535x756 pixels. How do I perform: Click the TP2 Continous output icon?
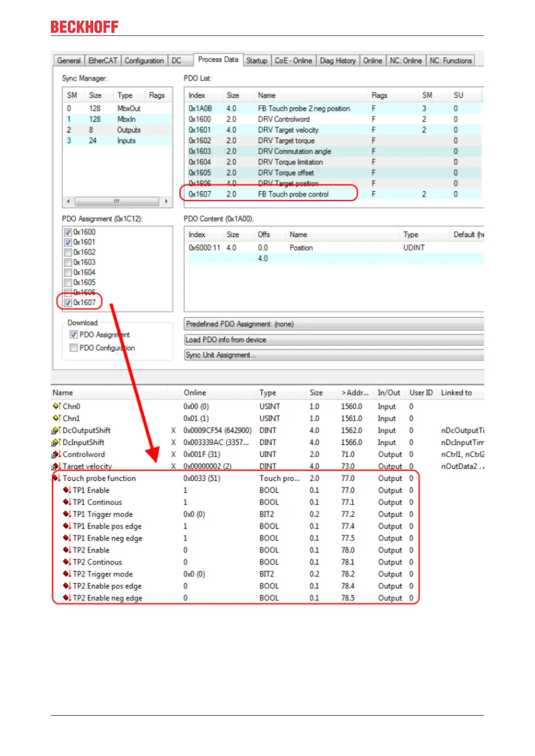(67, 562)
